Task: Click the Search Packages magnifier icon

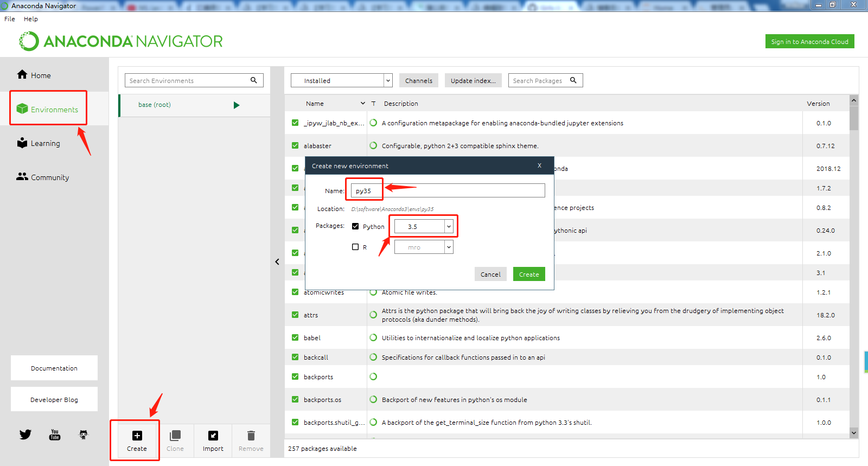Action: coord(573,80)
